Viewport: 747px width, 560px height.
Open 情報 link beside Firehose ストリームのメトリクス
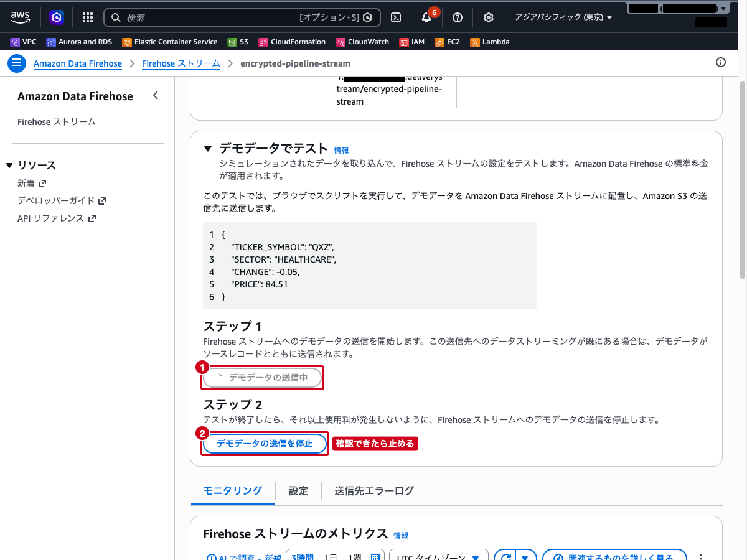coord(401,535)
